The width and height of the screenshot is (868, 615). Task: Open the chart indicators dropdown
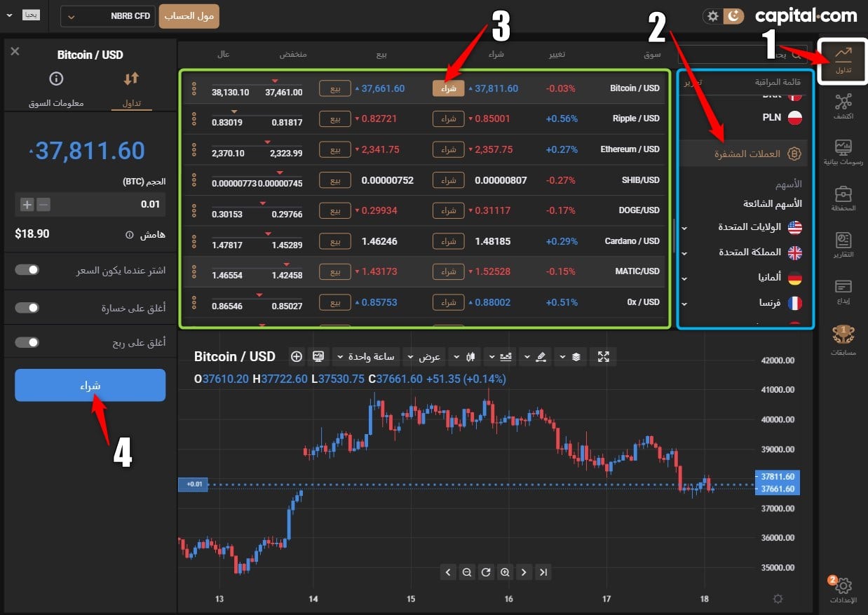point(499,356)
